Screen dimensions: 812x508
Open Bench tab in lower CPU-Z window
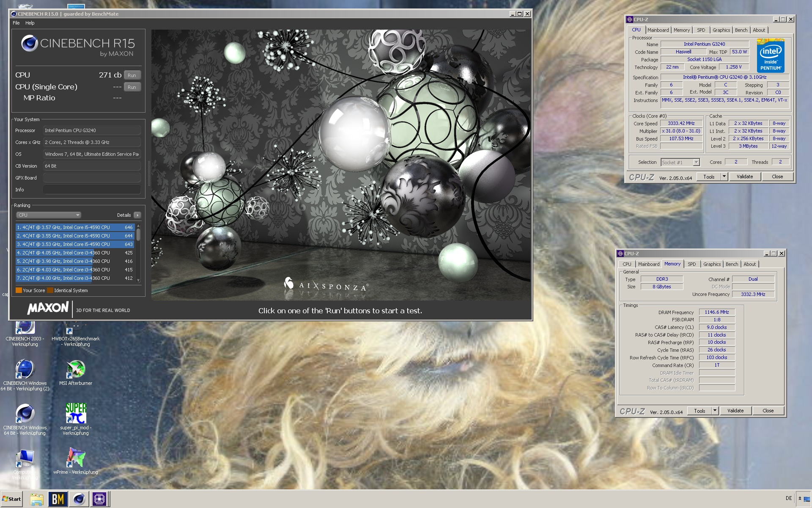[732, 264]
